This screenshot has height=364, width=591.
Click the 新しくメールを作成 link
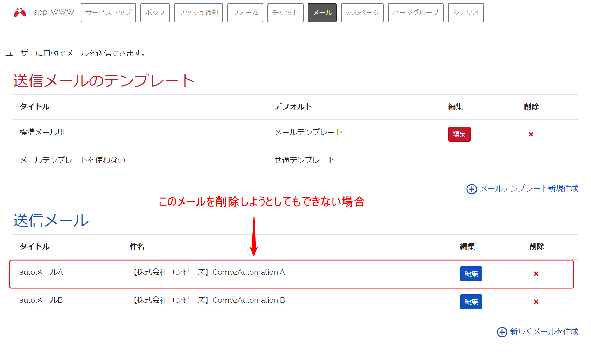(544, 331)
